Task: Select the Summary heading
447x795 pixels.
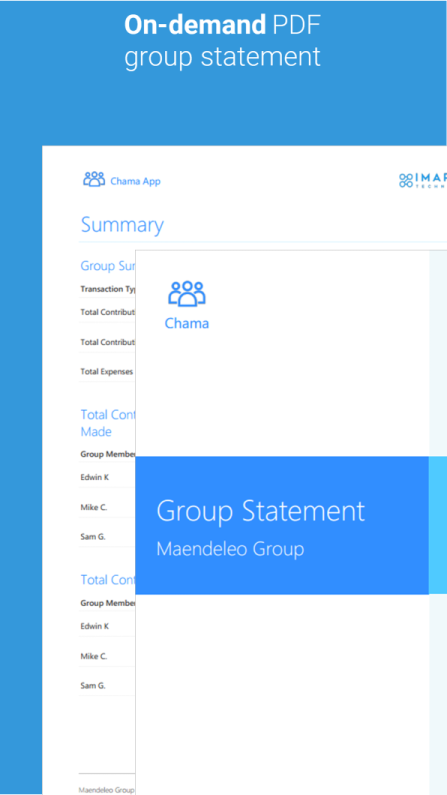Action: pyautogui.click(x=122, y=225)
